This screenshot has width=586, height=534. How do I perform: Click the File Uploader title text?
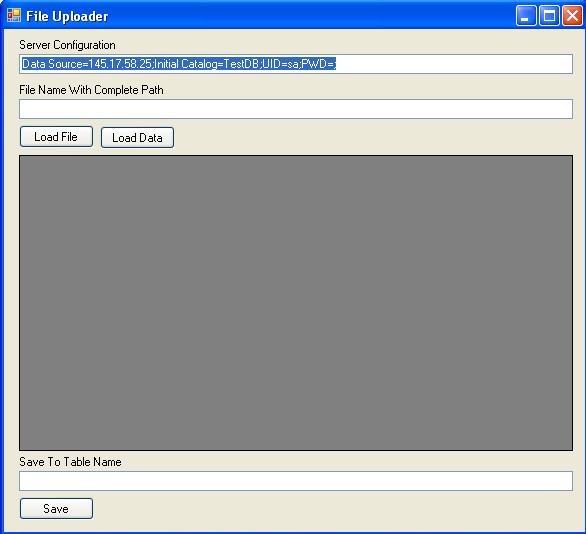[x=67, y=16]
